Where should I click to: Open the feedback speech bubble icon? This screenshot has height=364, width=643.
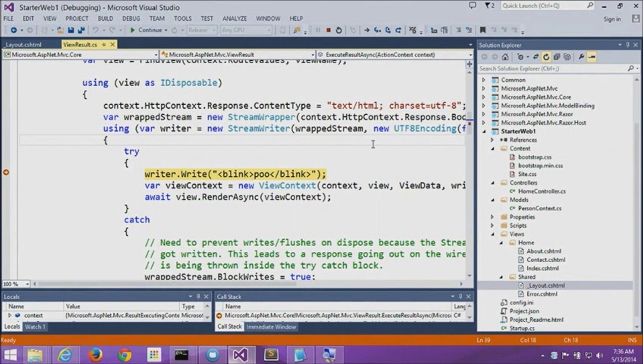[472, 6]
